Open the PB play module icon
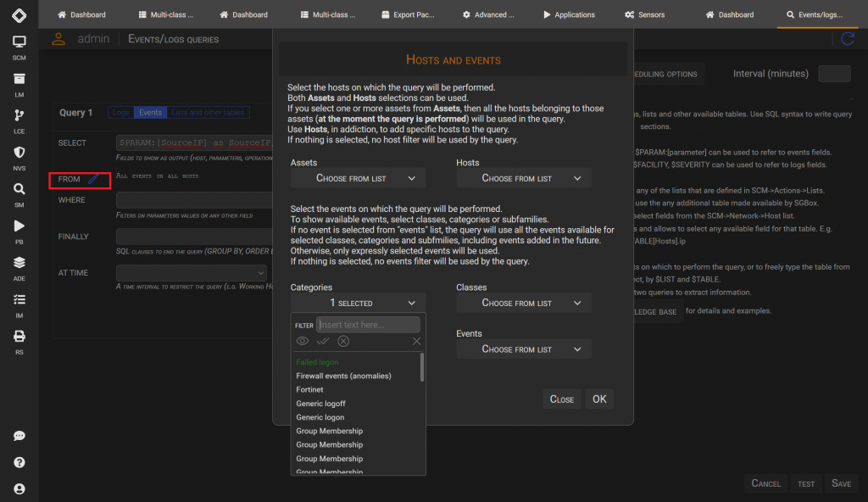The image size is (868, 502). (19, 226)
